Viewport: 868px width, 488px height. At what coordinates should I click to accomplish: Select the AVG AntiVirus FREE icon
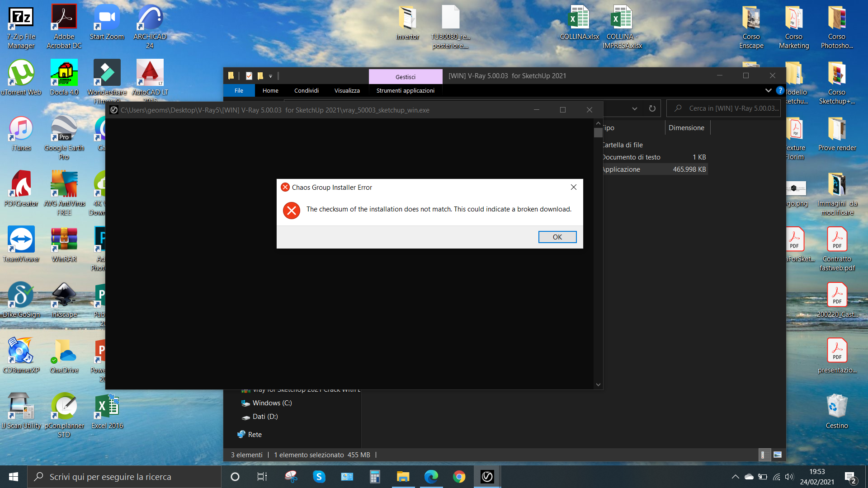point(64,193)
